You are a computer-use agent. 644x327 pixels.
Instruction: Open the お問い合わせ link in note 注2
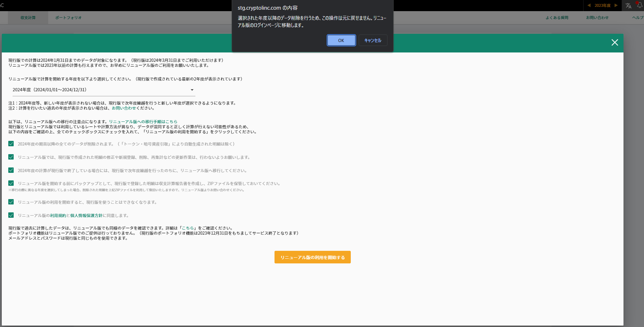click(124, 108)
